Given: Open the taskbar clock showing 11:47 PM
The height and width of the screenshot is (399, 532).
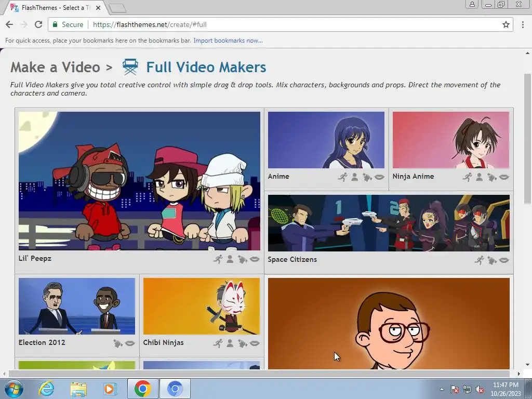Looking at the screenshot, I should [506, 389].
